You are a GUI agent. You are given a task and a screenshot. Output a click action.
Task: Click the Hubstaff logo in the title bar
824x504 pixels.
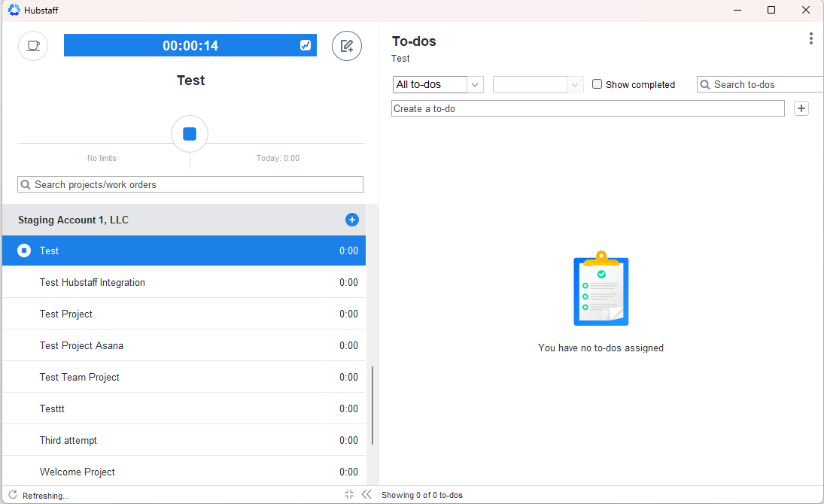point(14,10)
